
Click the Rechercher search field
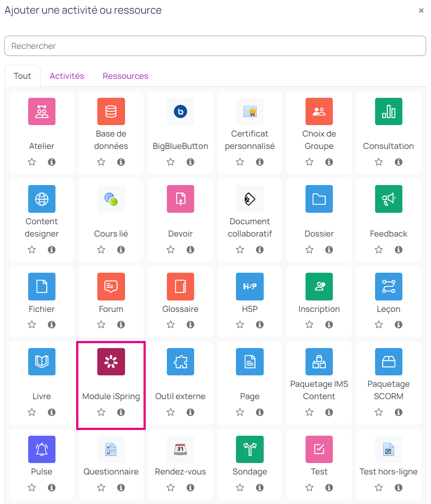[215, 46]
